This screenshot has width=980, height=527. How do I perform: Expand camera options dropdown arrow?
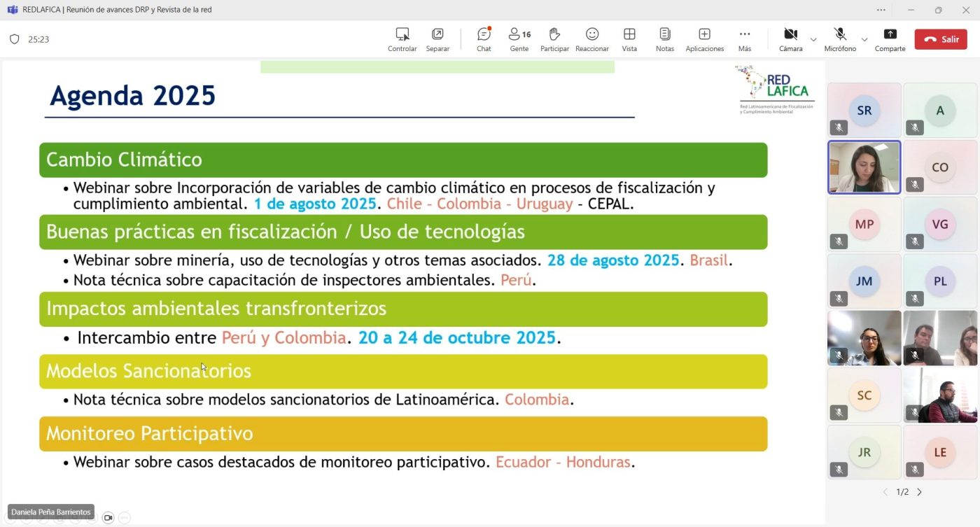pos(813,40)
